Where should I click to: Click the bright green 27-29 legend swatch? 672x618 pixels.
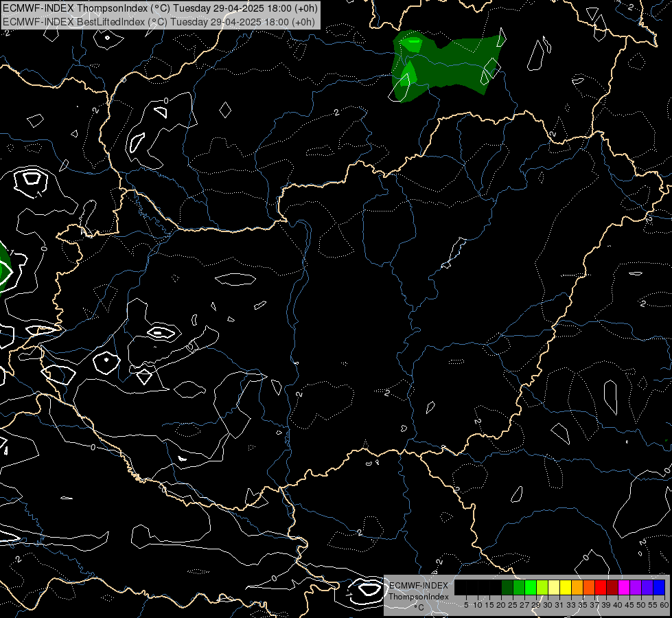(x=531, y=588)
